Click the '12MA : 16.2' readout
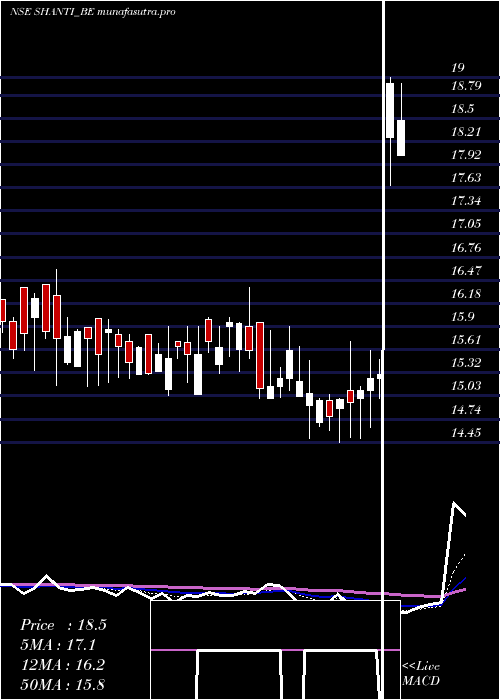 click(x=63, y=665)
